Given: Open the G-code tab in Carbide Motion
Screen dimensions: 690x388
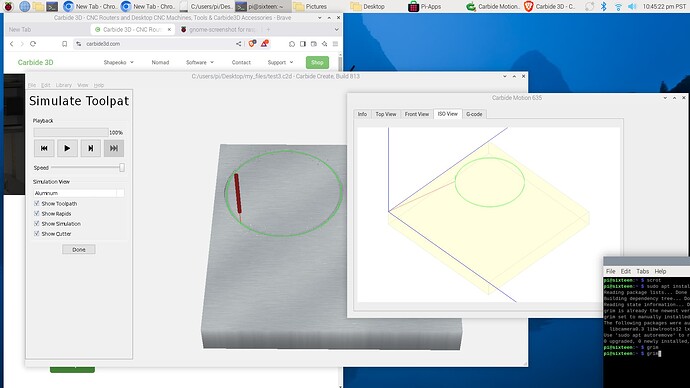Looking at the screenshot, I should click(474, 114).
